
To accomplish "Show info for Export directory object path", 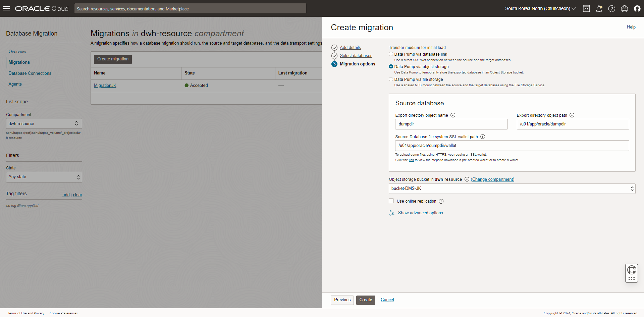I will 572,115.
